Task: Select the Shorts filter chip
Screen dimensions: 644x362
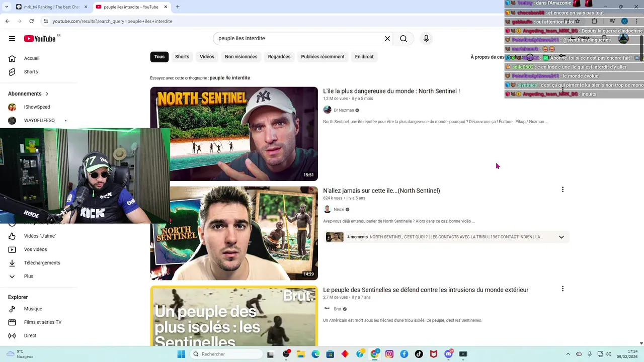Action: coord(182,57)
